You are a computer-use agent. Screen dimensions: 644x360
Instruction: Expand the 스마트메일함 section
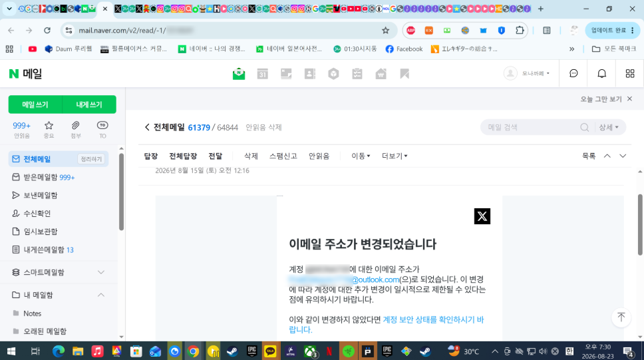tap(101, 272)
